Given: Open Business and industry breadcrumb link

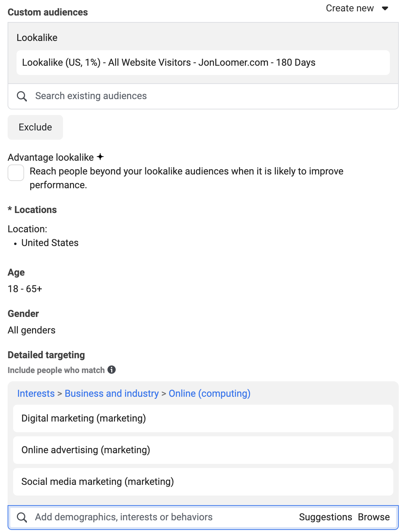Looking at the screenshot, I should [112, 393].
